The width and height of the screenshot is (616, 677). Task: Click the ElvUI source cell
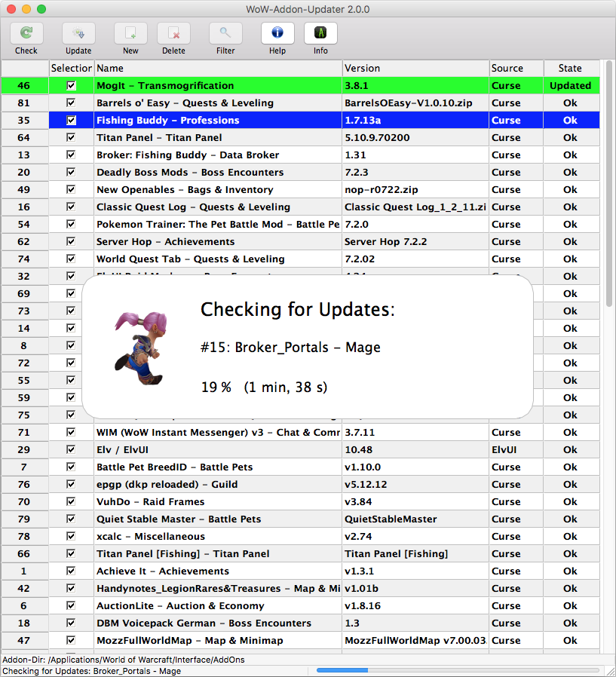pyautogui.click(x=516, y=449)
